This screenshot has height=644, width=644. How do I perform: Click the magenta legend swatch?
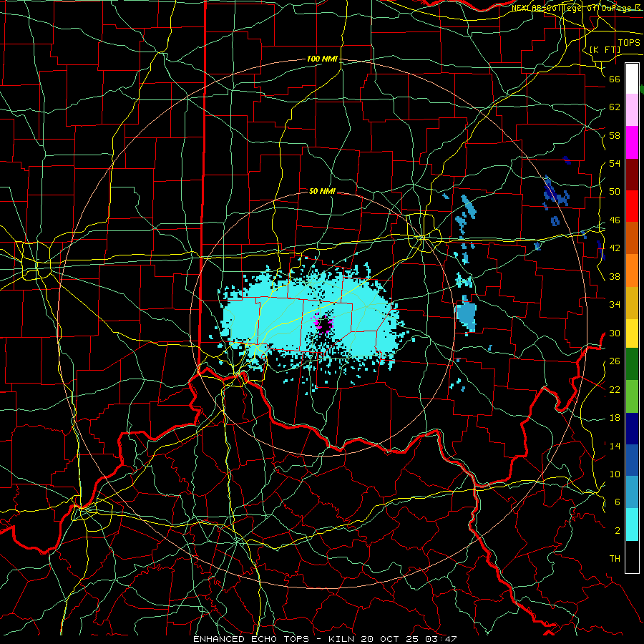point(632,142)
